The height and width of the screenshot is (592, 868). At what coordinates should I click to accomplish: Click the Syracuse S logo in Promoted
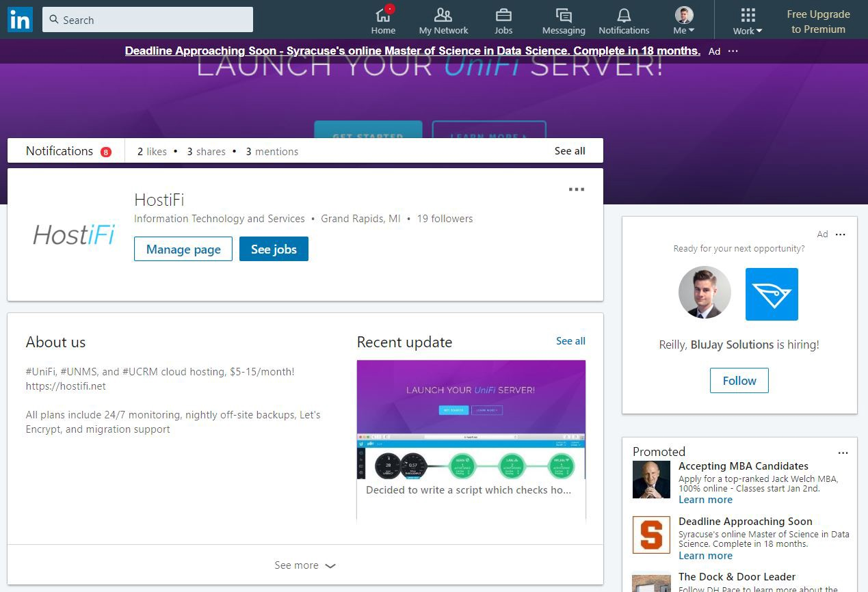651,535
